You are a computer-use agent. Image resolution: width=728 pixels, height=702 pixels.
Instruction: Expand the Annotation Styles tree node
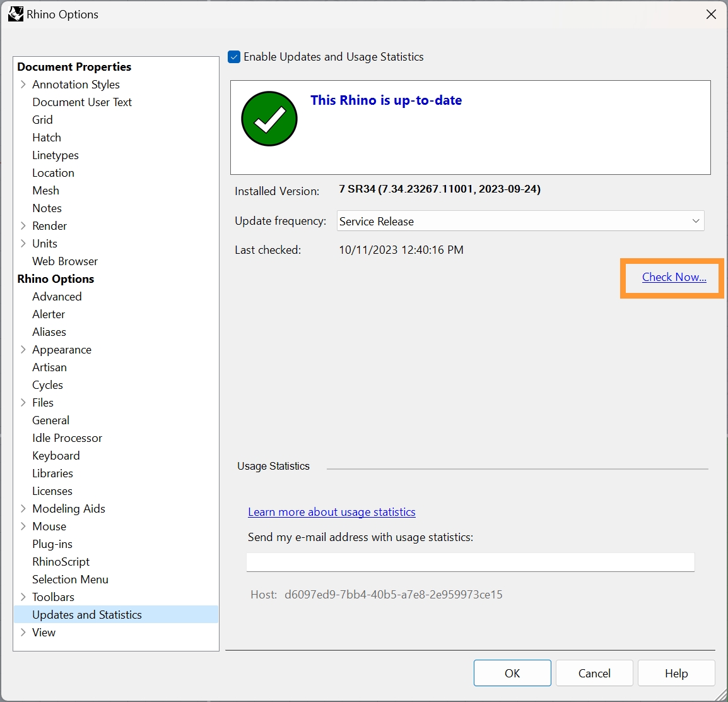23,85
